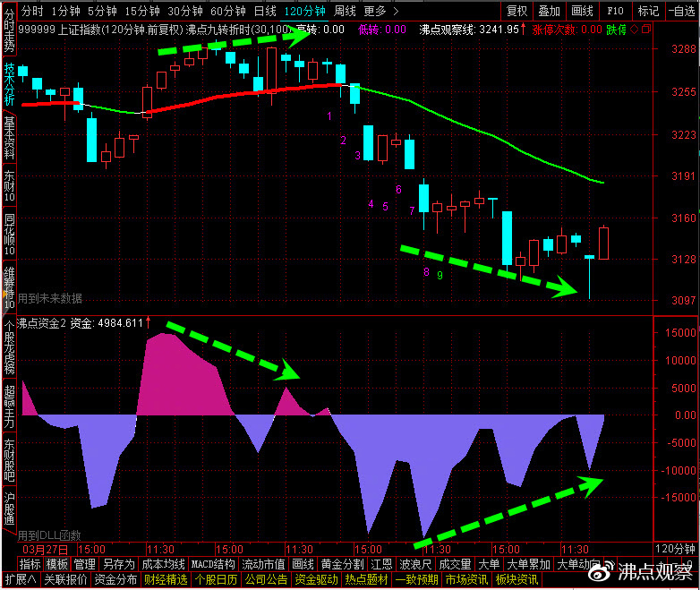
Task: Open the 东财10 sidebar tab
Action: (9, 186)
